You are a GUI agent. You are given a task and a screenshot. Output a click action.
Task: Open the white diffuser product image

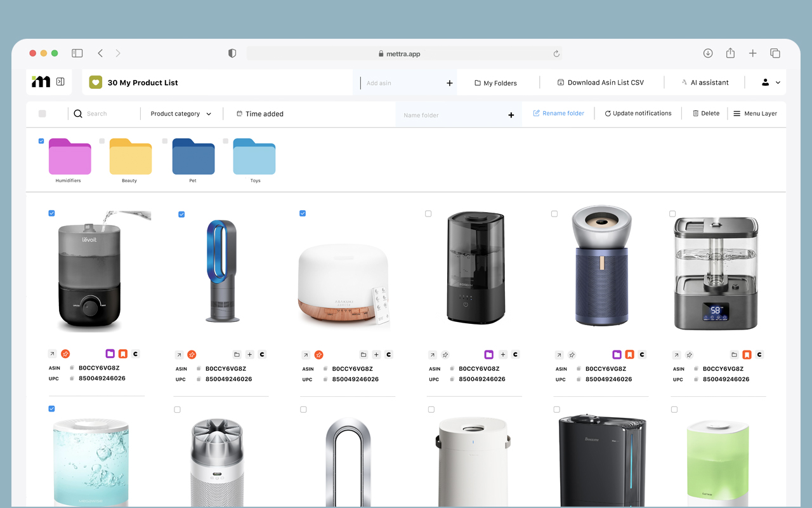click(x=344, y=286)
